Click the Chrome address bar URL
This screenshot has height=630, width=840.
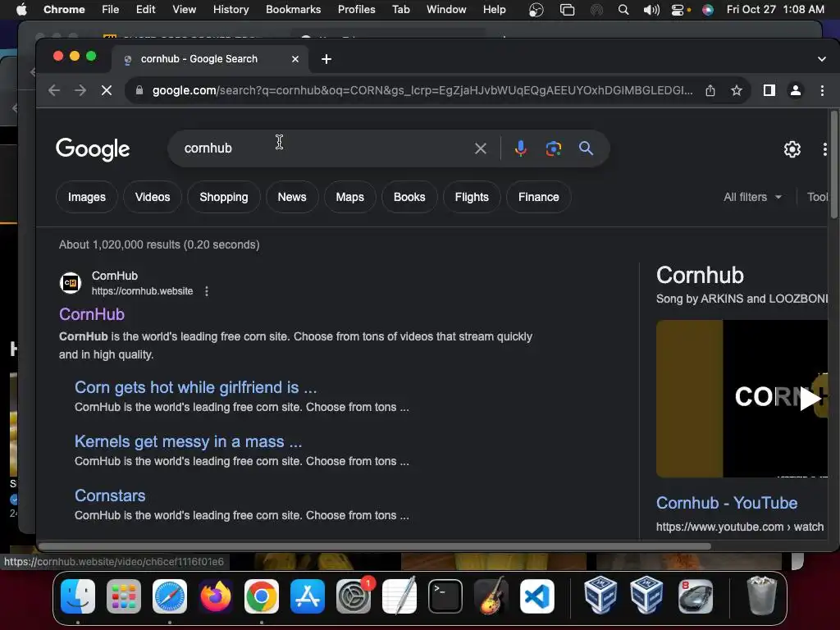422,90
